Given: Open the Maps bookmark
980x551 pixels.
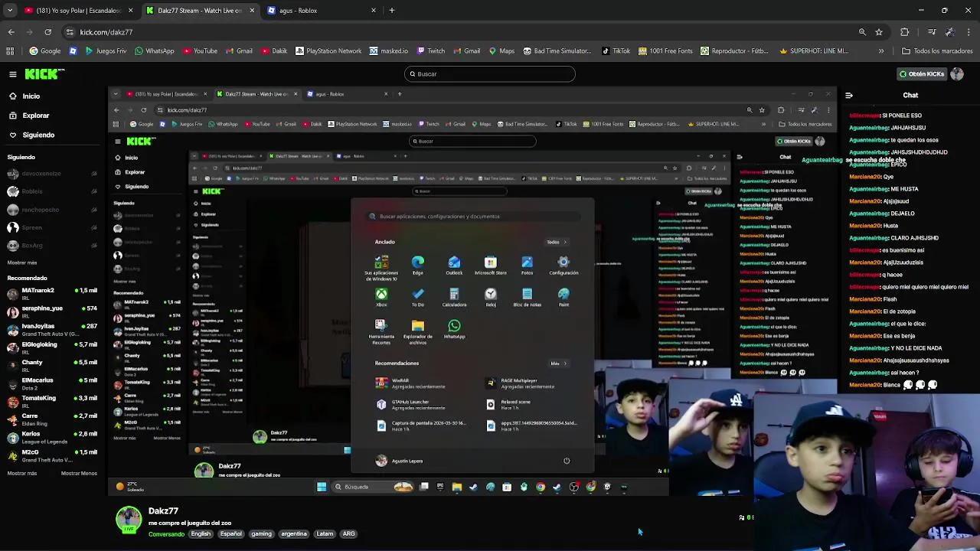Looking at the screenshot, I should click(x=501, y=51).
